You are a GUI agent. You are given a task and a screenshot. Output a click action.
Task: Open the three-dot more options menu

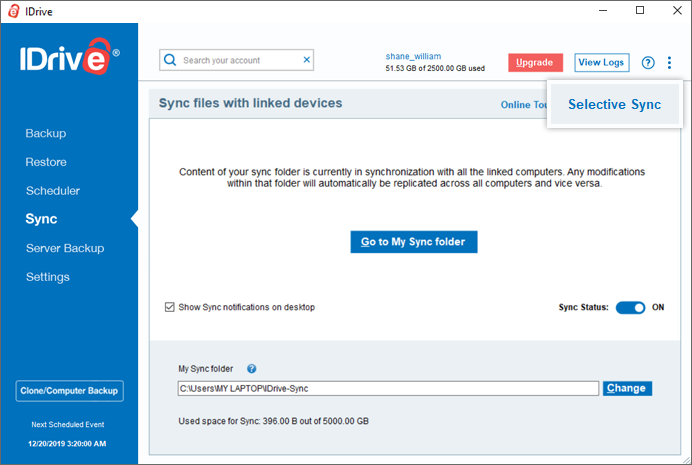[x=669, y=63]
